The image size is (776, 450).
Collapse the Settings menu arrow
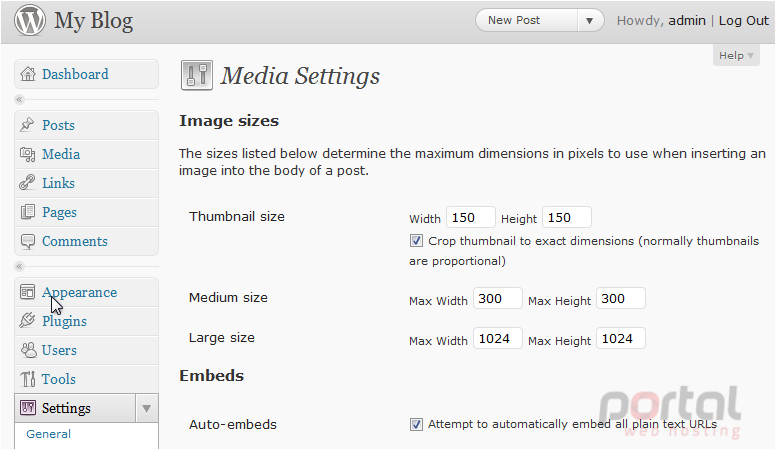point(146,408)
